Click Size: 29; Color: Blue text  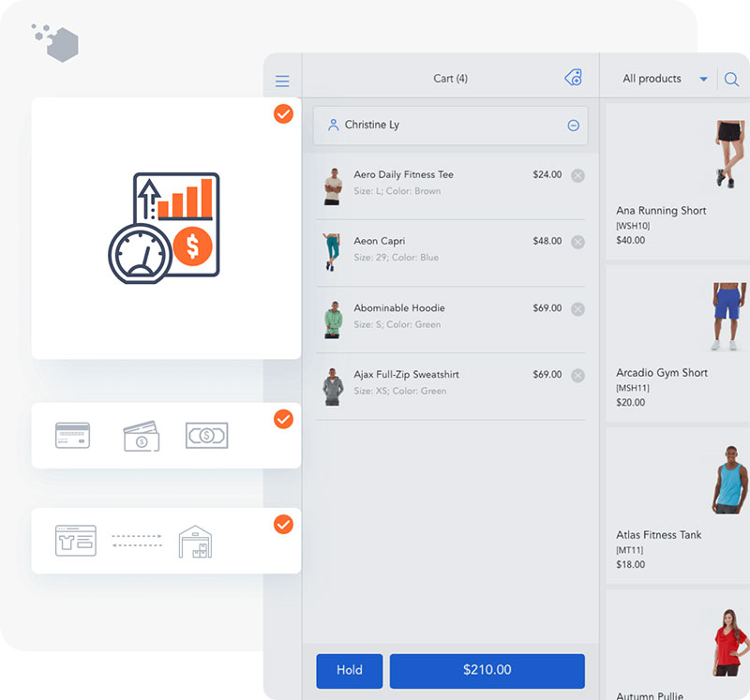pyautogui.click(x=396, y=258)
